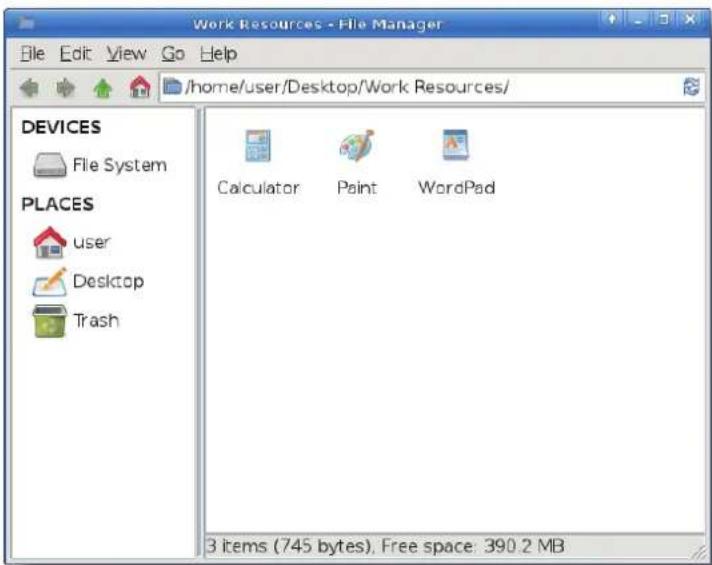Click the Calculator file name label
Viewport: 712px width, 565px height.
pos(258,188)
